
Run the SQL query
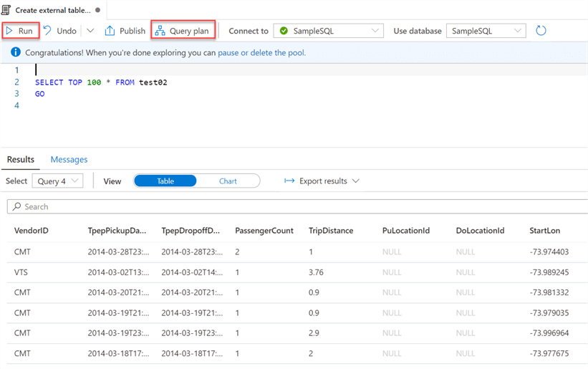pyautogui.click(x=19, y=31)
